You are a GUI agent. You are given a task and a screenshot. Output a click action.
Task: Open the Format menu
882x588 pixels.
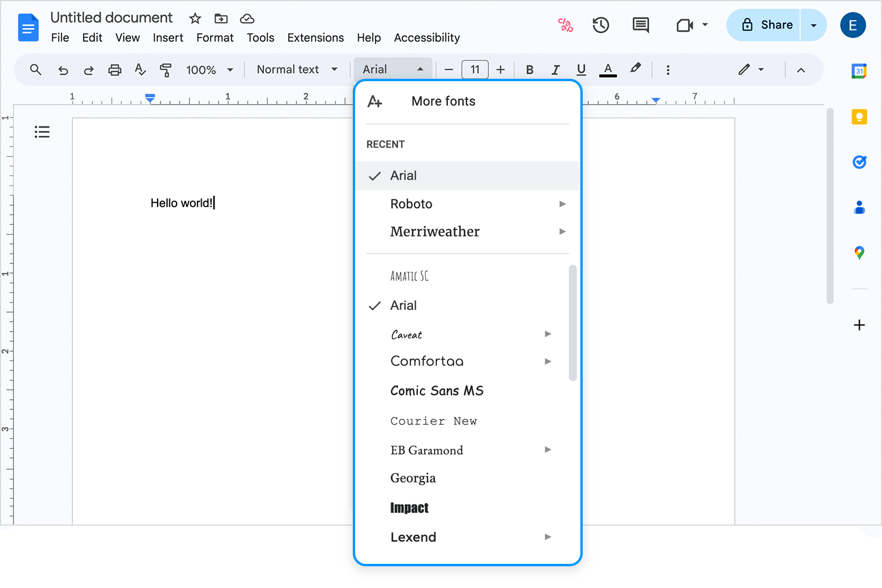tap(215, 38)
